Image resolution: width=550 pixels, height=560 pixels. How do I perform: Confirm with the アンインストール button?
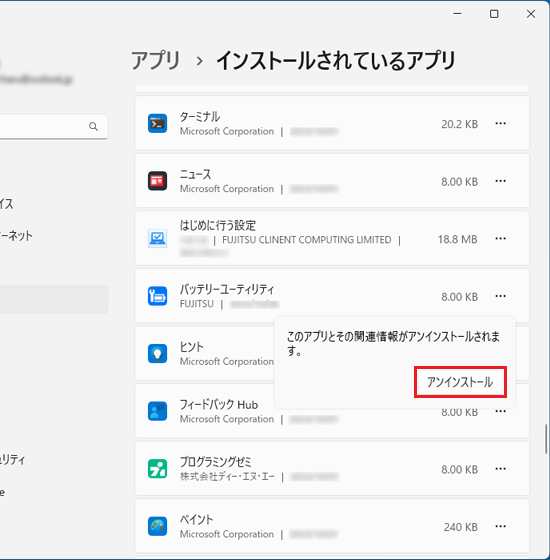(x=460, y=382)
